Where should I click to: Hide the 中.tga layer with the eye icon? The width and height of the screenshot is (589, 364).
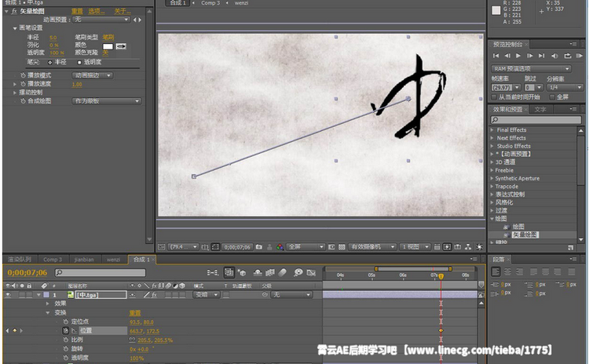click(8, 295)
